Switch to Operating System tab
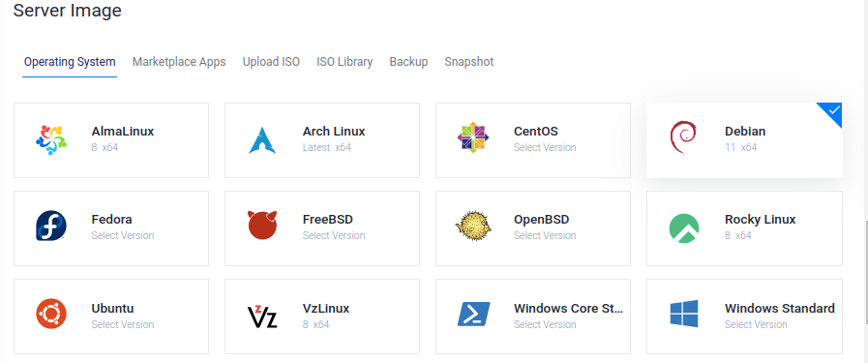 (x=70, y=61)
